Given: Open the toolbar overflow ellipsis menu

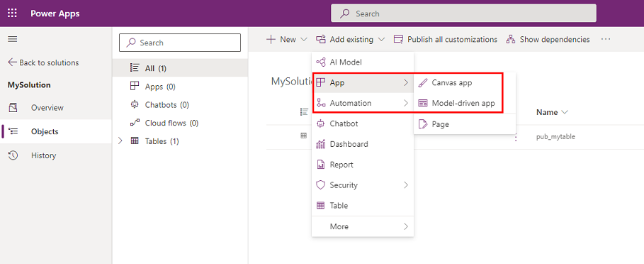Looking at the screenshot, I should click(x=606, y=40).
